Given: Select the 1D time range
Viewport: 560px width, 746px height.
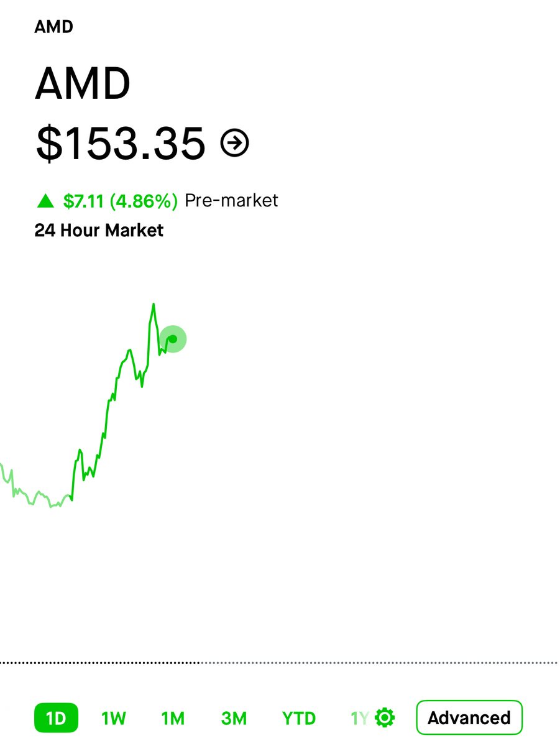Looking at the screenshot, I should [56, 718].
